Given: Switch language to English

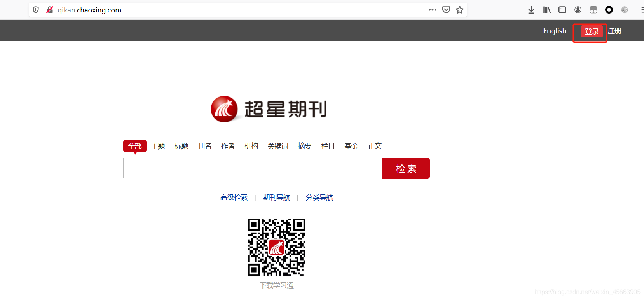Looking at the screenshot, I should click(555, 31).
